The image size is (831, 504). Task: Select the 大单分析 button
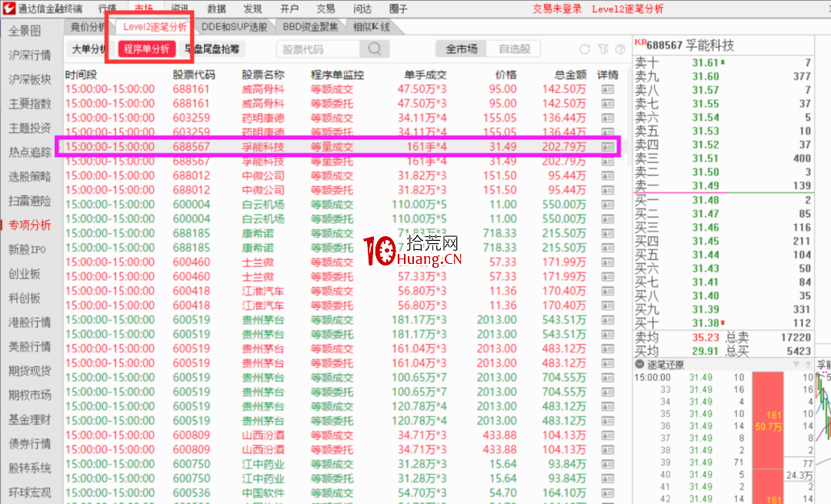(89, 49)
